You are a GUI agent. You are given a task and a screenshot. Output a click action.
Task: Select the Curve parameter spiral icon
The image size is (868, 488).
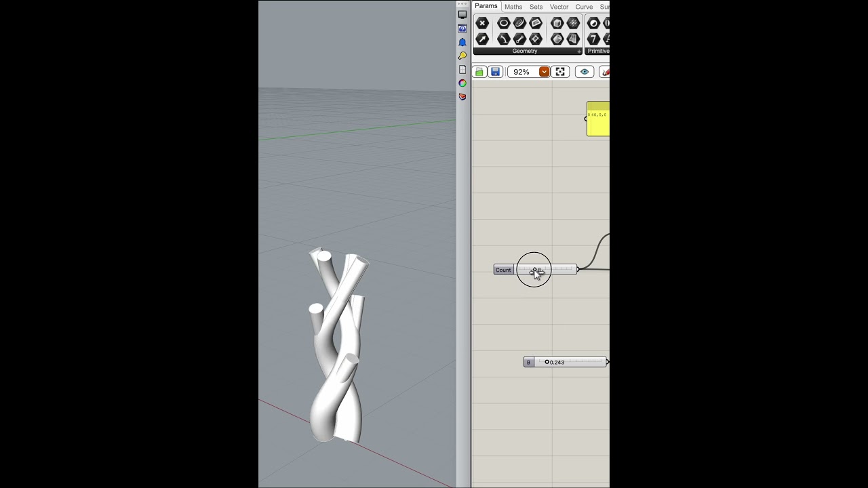click(520, 23)
